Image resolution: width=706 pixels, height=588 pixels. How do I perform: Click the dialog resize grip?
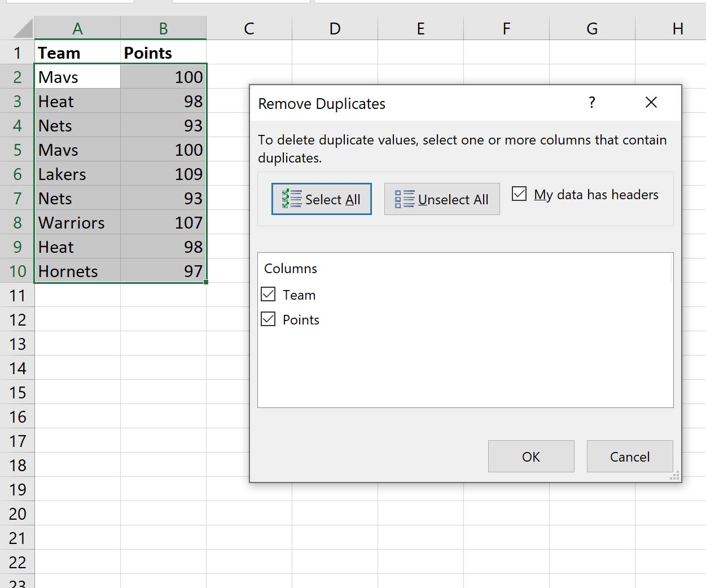pyautogui.click(x=675, y=476)
